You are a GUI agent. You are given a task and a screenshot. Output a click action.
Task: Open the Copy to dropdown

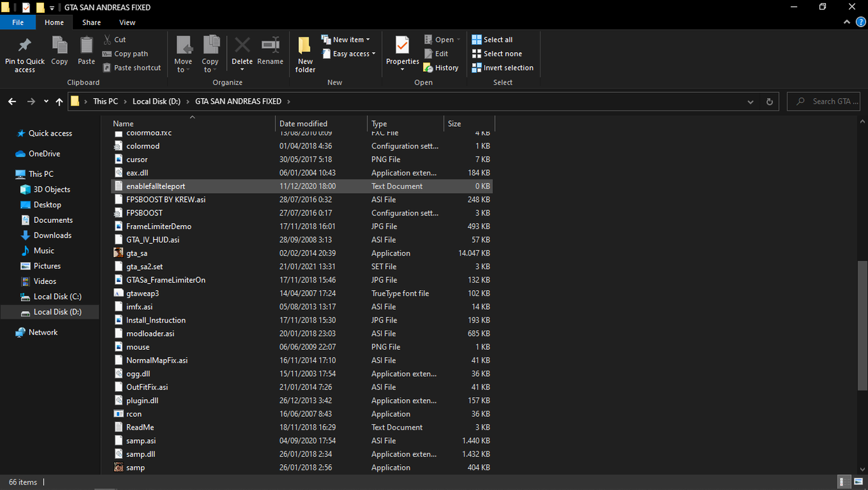211,54
